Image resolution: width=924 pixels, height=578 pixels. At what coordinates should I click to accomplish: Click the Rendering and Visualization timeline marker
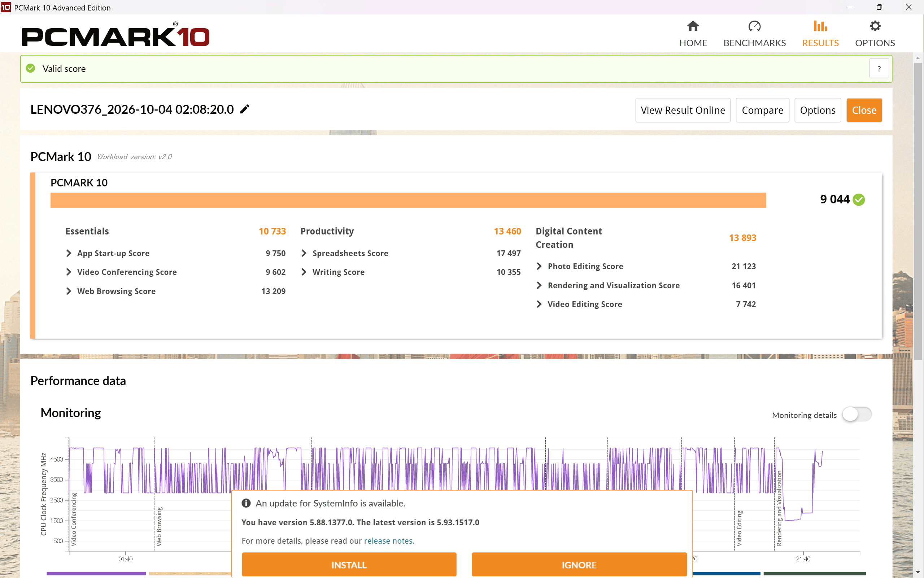pyautogui.click(x=779, y=508)
